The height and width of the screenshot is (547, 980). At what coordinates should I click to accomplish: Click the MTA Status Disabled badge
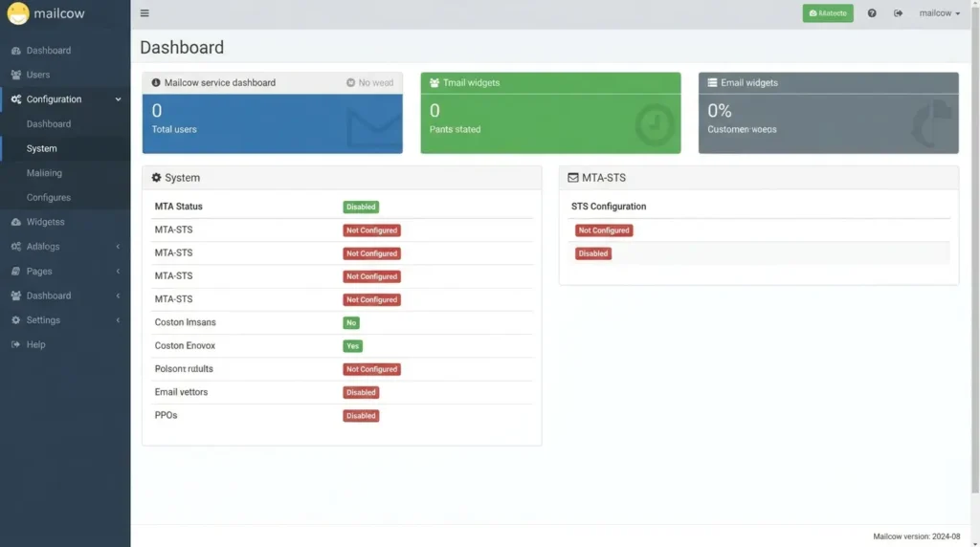[361, 207]
